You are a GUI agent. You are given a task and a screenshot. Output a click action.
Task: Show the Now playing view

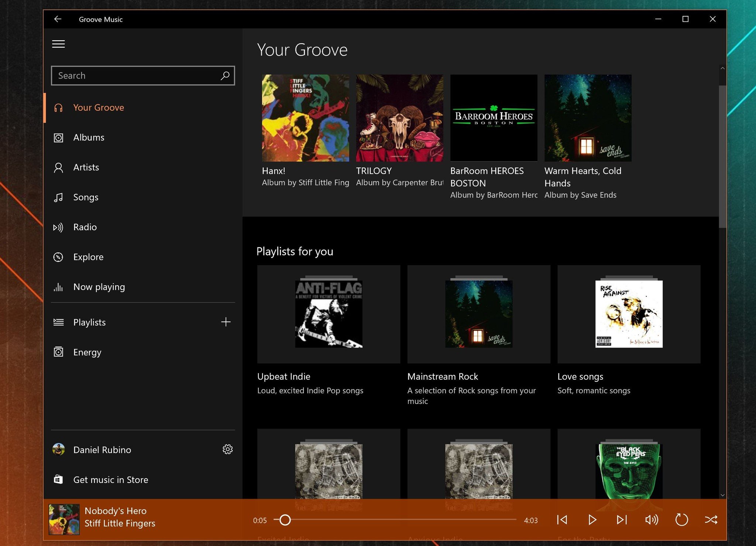[x=99, y=287]
